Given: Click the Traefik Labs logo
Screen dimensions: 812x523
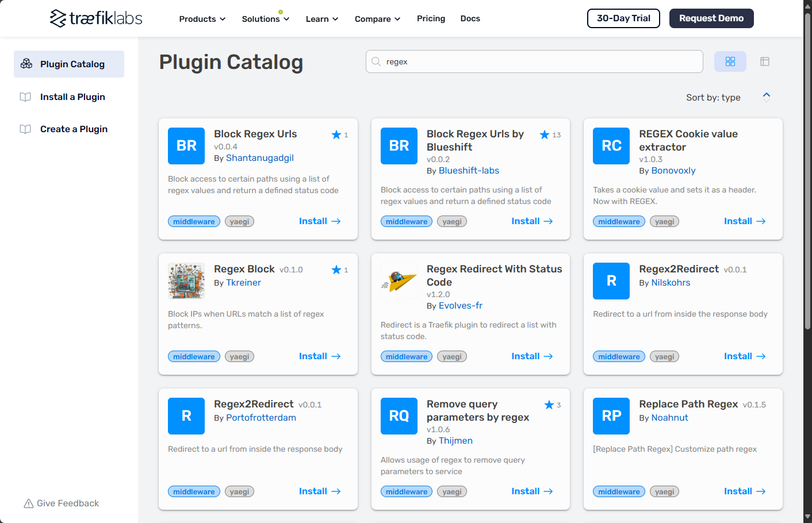Looking at the screenshot, I should [96, 18].
